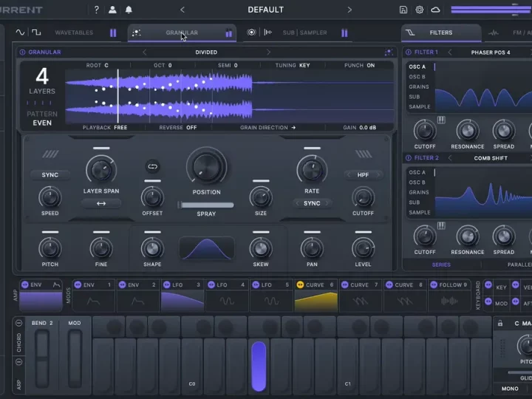
Task: Go to next preset with right arrow near DEFAULT
Action: point(349,10)
